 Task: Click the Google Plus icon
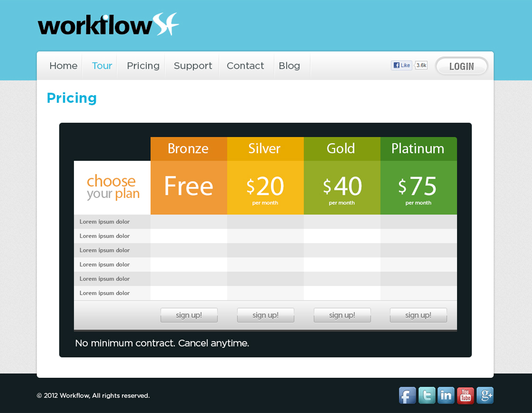coord(485,395)
